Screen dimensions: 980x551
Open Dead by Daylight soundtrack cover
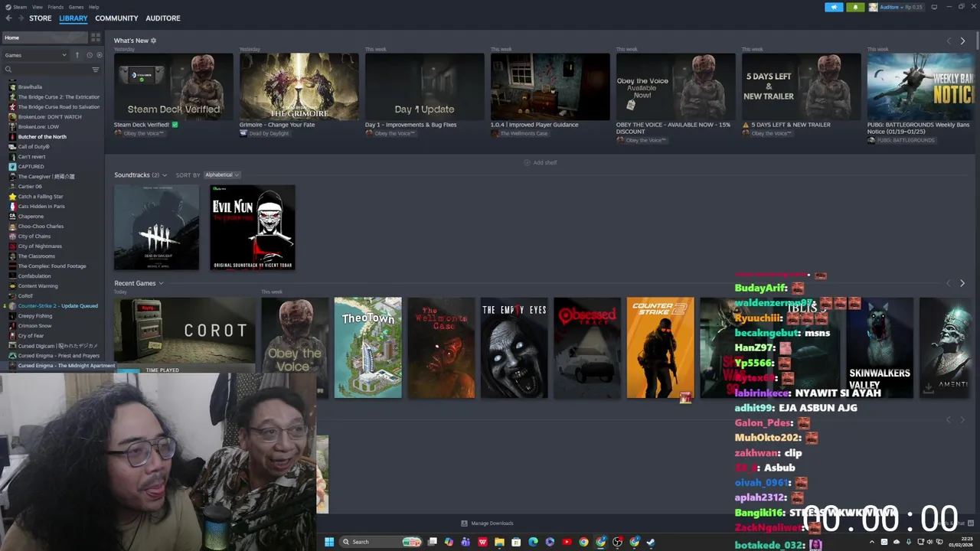[156, 227]
